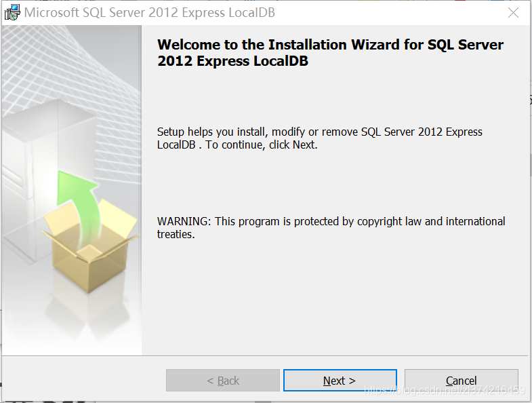Click the cardboard box with green arrow
532x403 pixels.
[x=90, y=231]
